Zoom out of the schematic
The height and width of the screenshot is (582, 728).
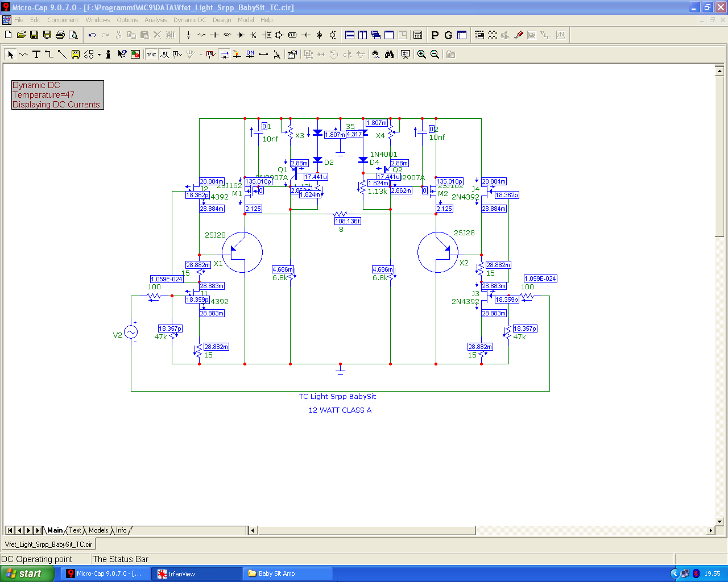tap(435, 55)
